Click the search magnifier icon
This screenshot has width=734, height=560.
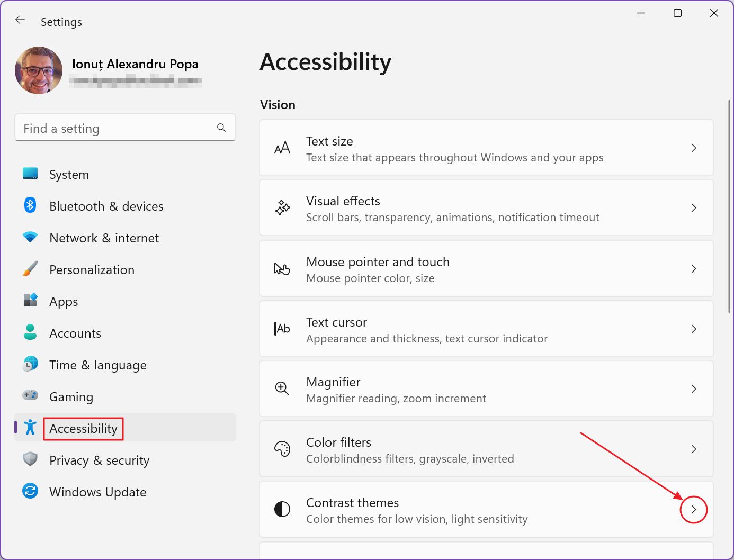[221, 128]
